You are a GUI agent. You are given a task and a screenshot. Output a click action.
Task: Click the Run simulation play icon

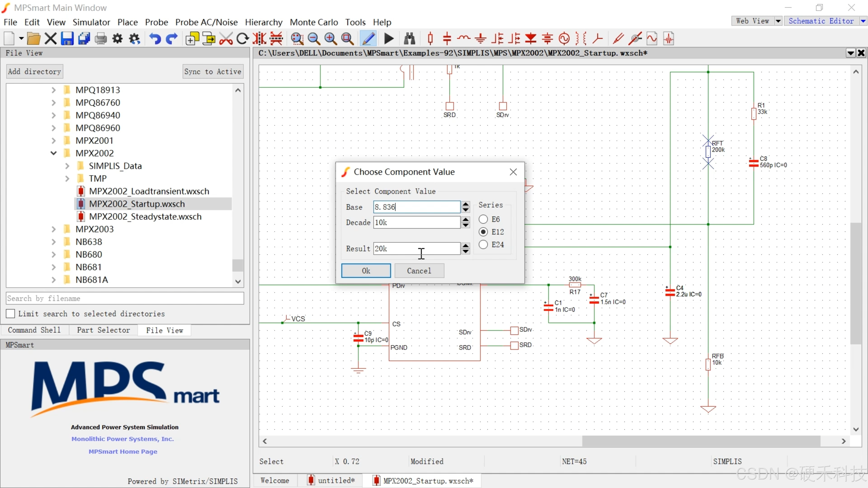point(389,39)
